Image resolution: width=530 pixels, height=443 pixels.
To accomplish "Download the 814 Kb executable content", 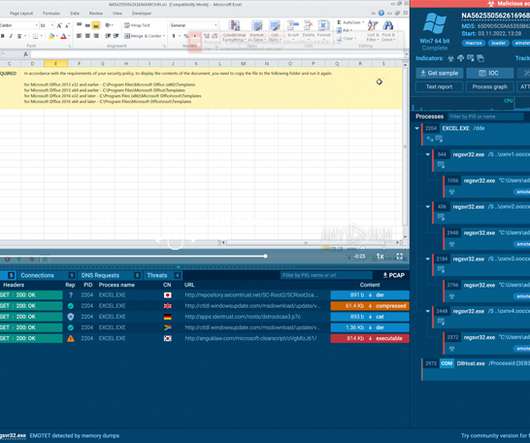I will [x=370, y=338].
